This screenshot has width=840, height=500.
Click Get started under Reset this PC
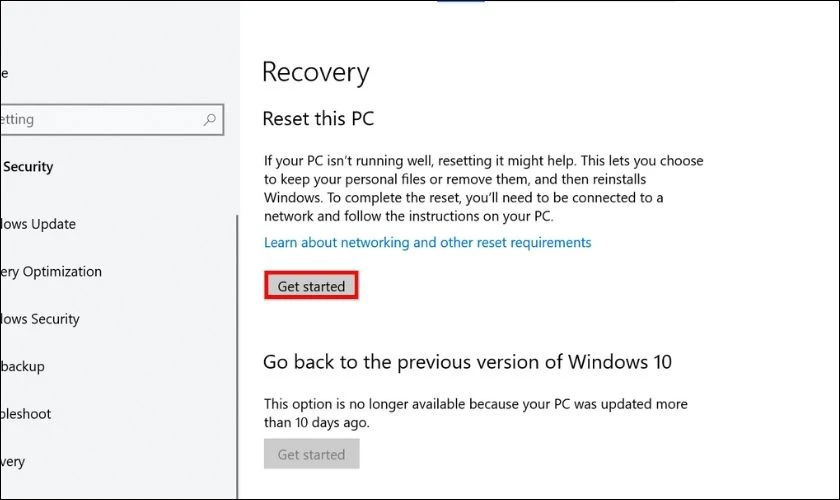point(311,286)
